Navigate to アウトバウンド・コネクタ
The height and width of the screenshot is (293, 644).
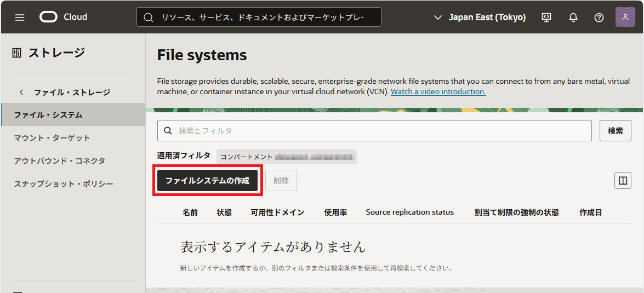pyautogui.click(x=60, y=161)
